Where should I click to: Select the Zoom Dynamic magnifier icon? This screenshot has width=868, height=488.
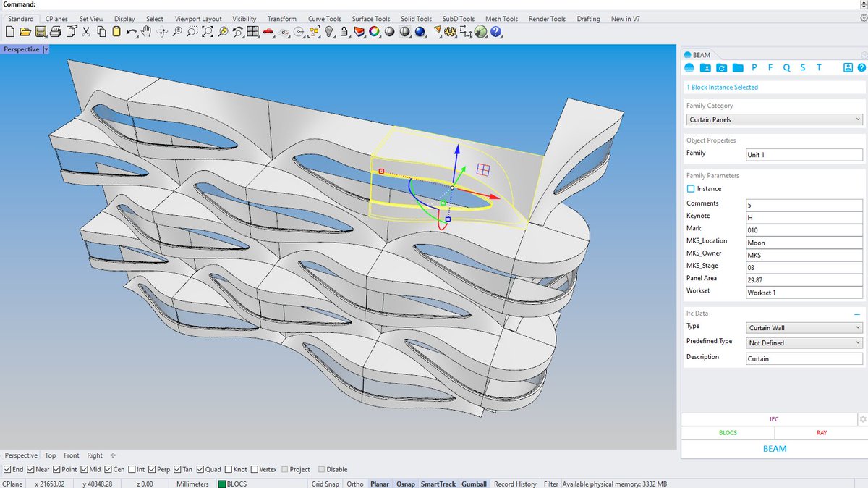177,32
